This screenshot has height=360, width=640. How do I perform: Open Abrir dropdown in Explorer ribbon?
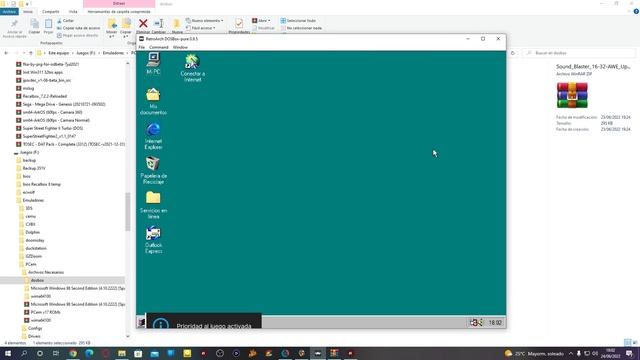coord(261,20)
